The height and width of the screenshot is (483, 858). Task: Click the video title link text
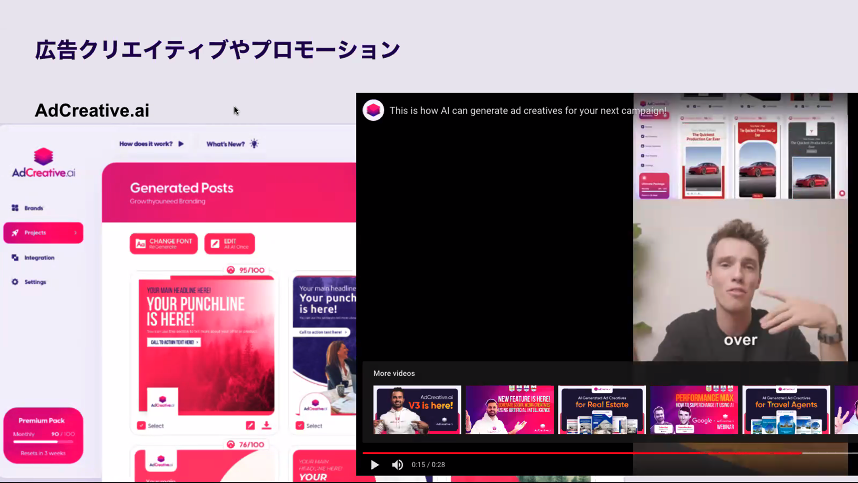click(528, 110)
